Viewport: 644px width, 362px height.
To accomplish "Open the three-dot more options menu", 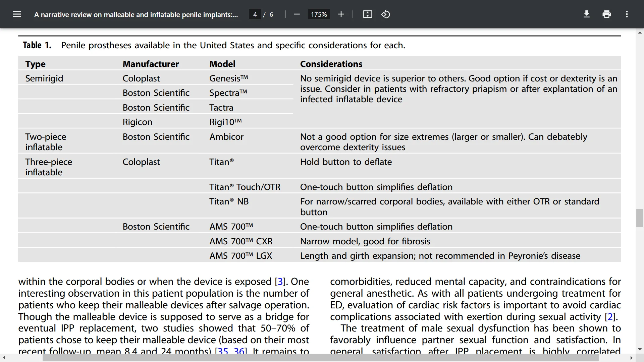I will pos(627,14).
